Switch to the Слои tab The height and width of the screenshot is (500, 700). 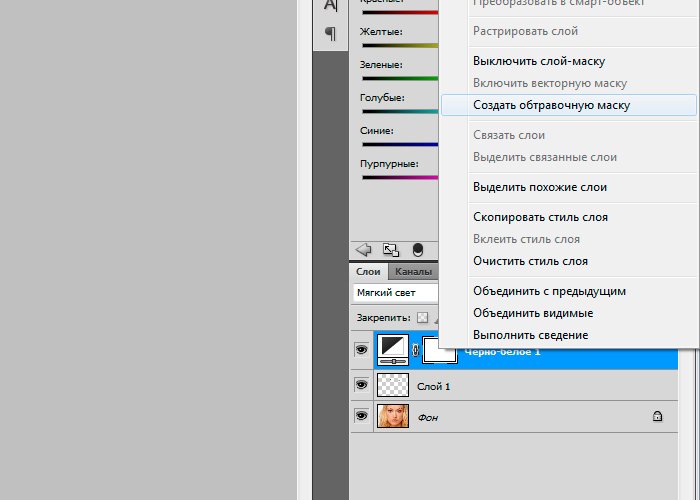369,271
